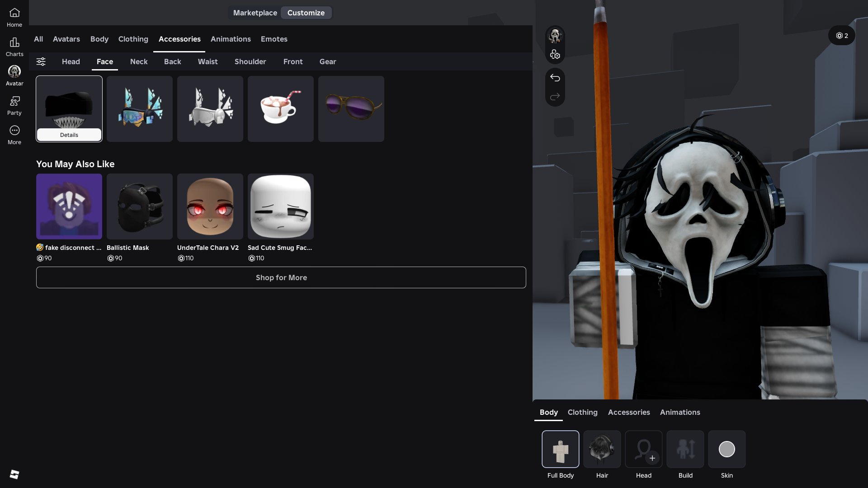This screenshot has width=868, height=488.
Task: Switch to the Front accessories subtab
Action: point(293,61)
